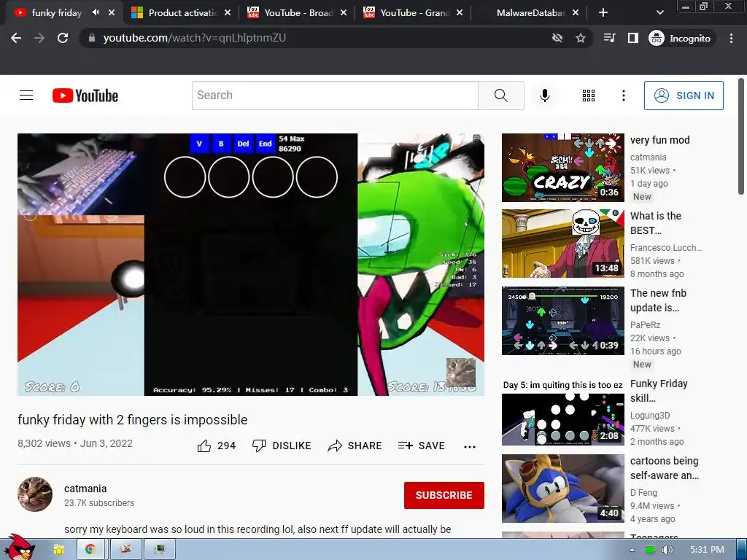Like the video with thumbs up
This screenshot has height=560, width=747.
click(x=216, y=446)
